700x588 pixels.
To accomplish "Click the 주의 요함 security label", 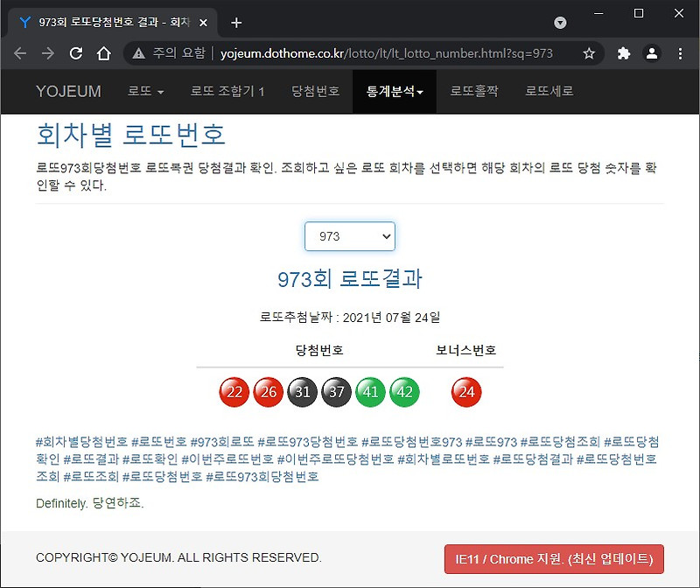I will (178, 53).
